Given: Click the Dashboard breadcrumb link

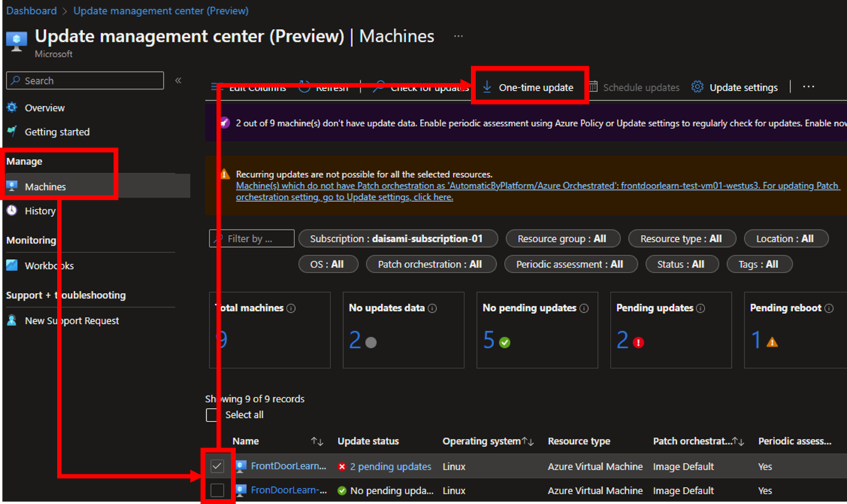Looking at the screenshot, I should tap(32, 11).
